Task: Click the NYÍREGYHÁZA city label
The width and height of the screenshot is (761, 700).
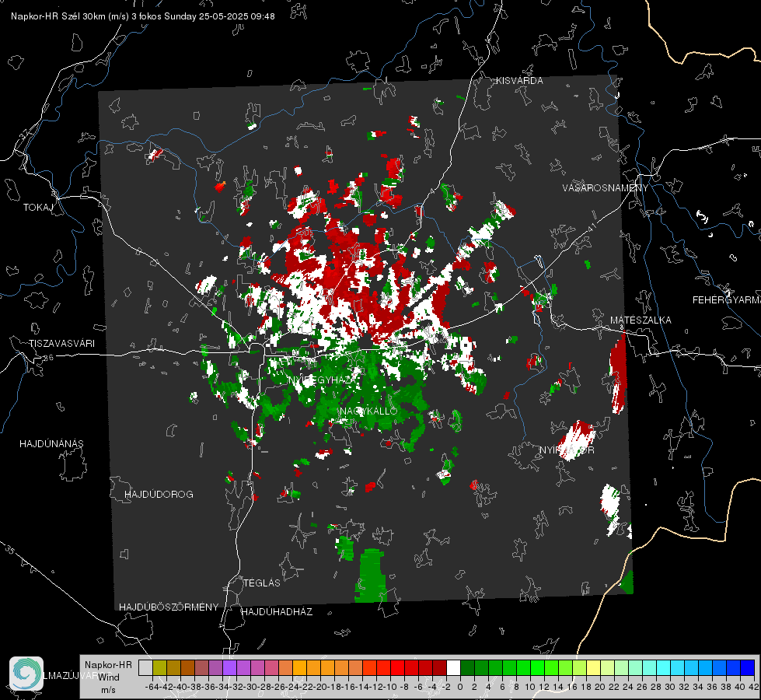Action: coord(323,380)
